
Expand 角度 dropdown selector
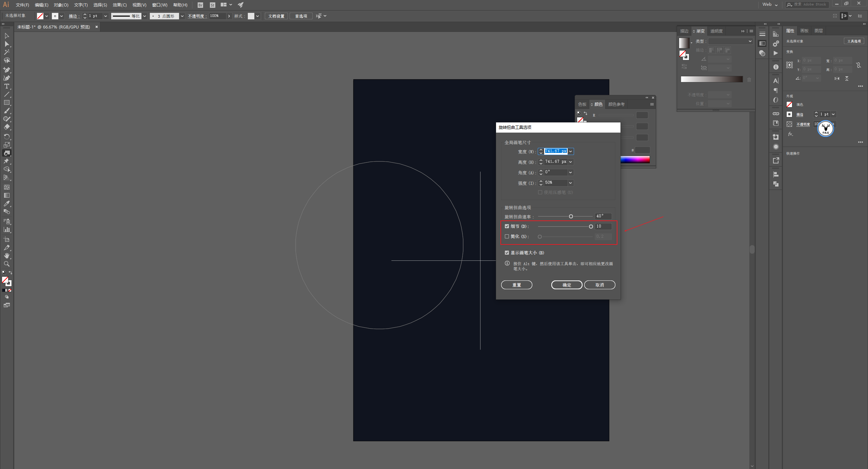coord(571,172)
